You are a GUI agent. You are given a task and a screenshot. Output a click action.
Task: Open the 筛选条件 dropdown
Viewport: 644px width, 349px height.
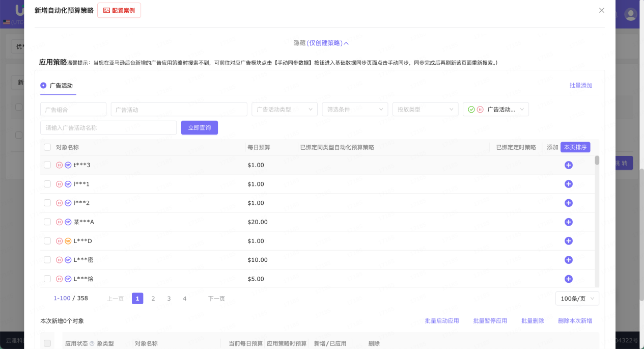click(354, 109)
